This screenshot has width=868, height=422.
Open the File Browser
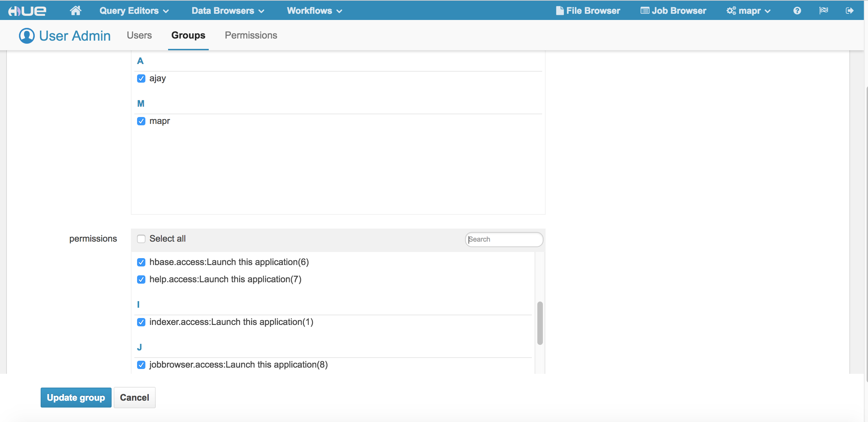coord(588,10)
